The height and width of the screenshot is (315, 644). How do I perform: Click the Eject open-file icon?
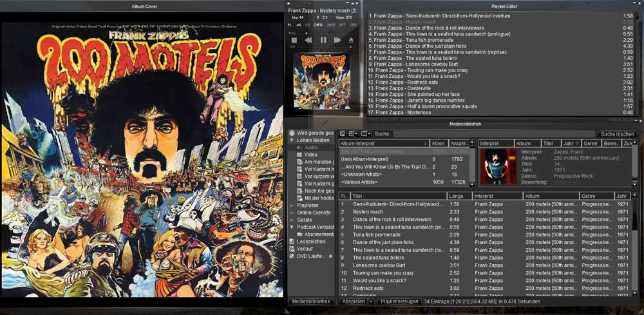click(351, 40)
